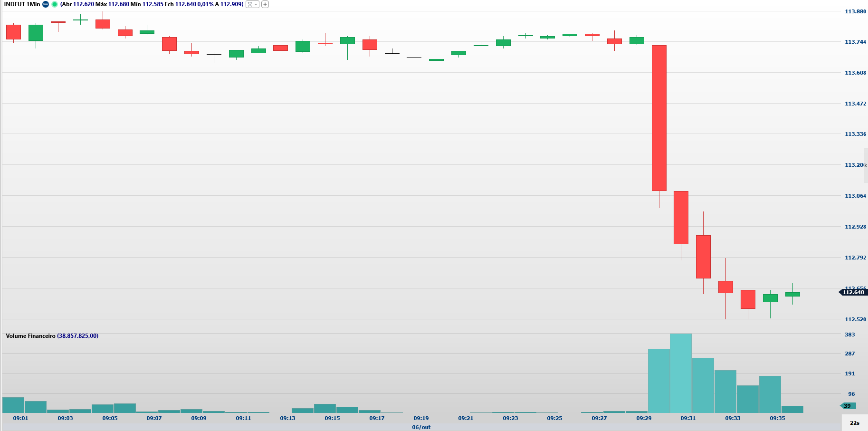868x431 pixels.
Task: Click the 06/out date label on time axis
Action: [x=421, y=427]
